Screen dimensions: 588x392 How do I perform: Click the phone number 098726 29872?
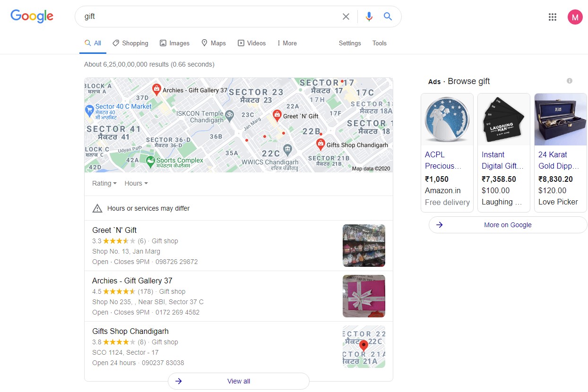[177, 262]
